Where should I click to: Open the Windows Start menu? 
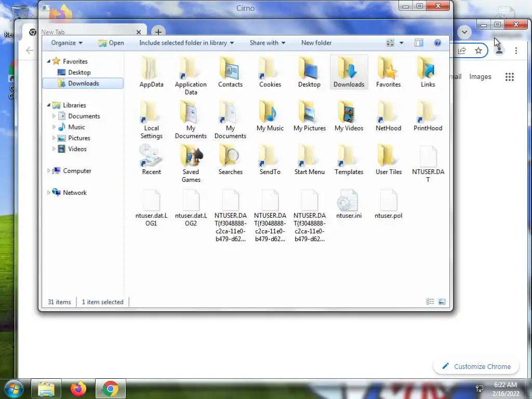14,389
